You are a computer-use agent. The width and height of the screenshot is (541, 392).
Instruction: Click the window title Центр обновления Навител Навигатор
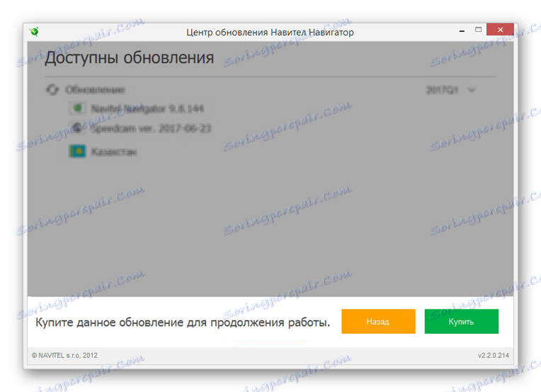point(270,33)
